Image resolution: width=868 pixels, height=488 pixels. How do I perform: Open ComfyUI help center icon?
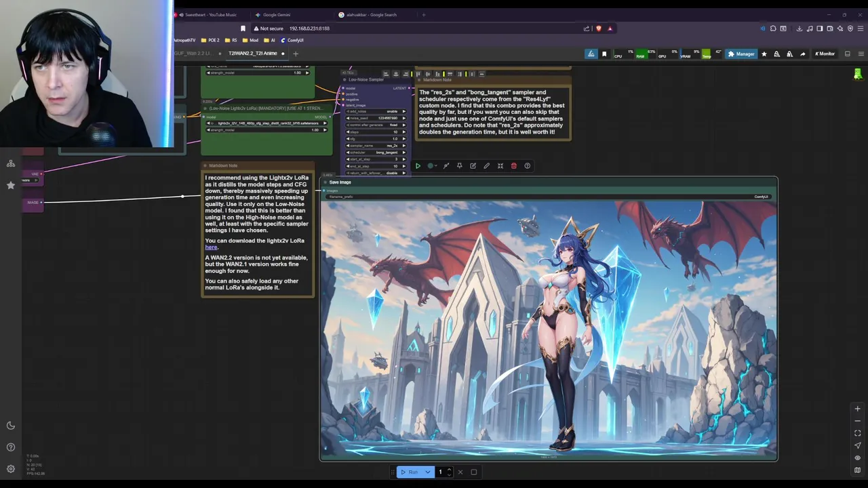coord(11,447)
